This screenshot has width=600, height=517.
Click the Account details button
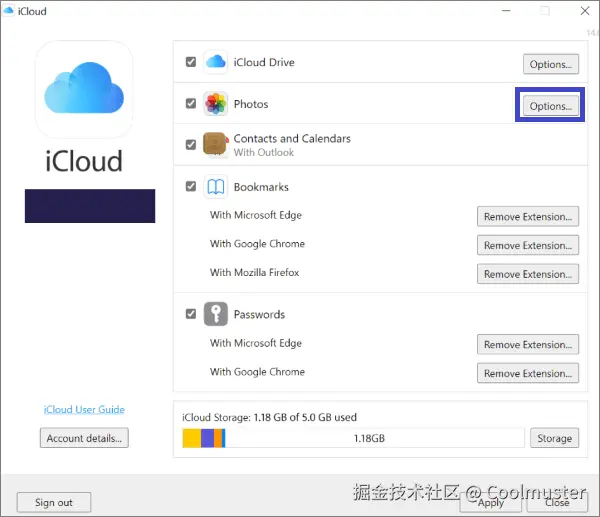coord(84,438)
